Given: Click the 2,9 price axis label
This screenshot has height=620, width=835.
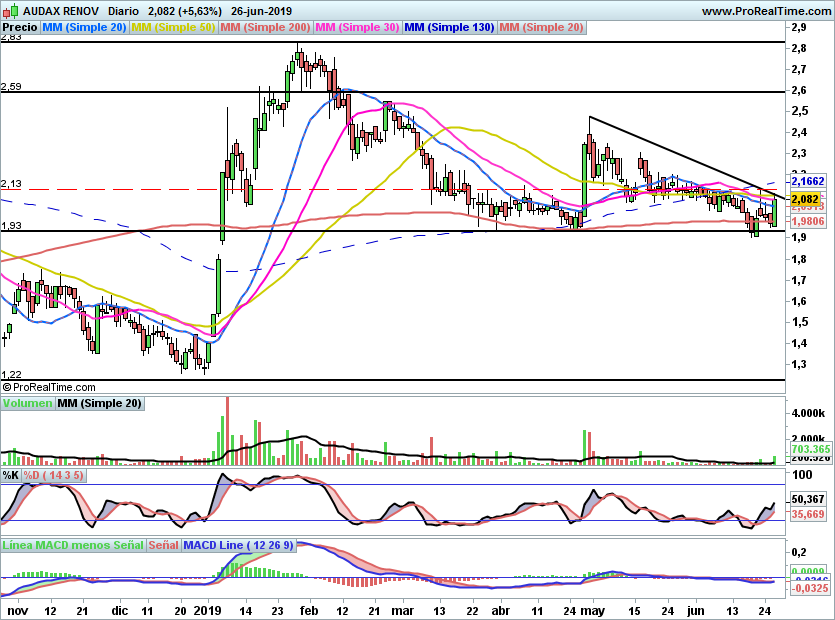Looking at the screenshot, I should tap(799, 28).
